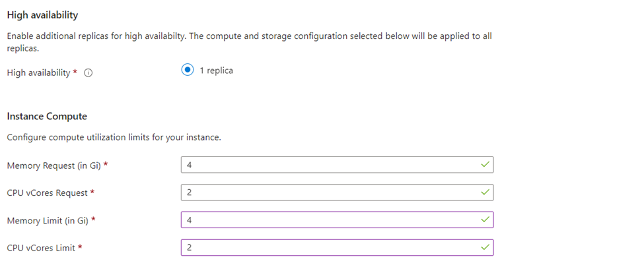
Task: Click the validation checkmark in CPU vCores Request
Action: pos(485,192)
